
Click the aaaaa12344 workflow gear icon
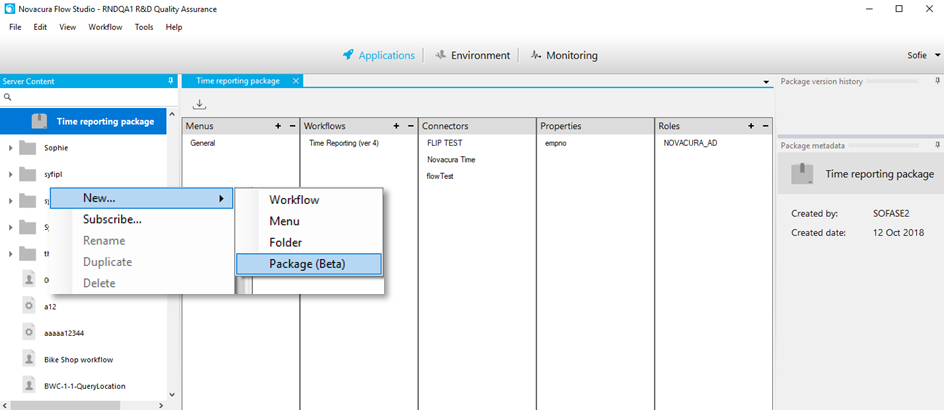(28, 332)
